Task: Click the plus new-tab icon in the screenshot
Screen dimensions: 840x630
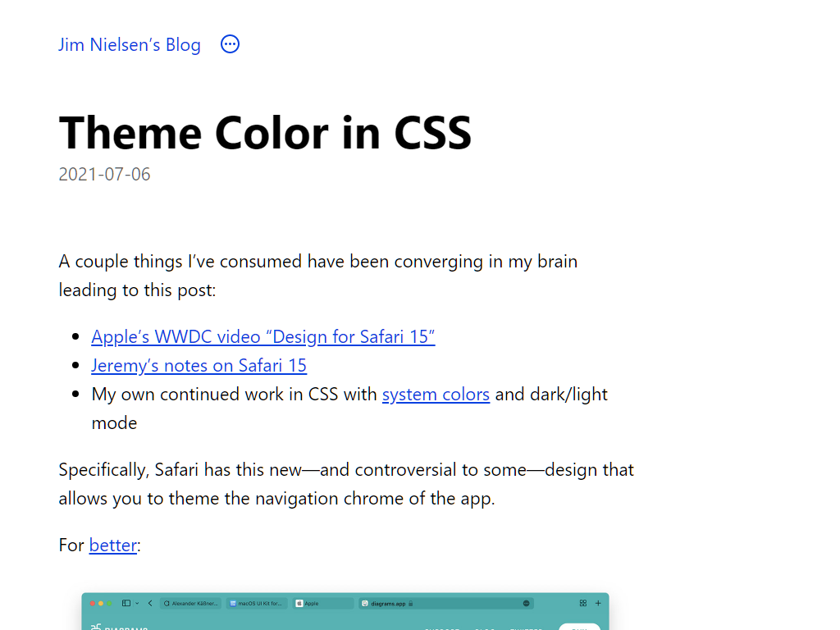Action: coord(598,603)
